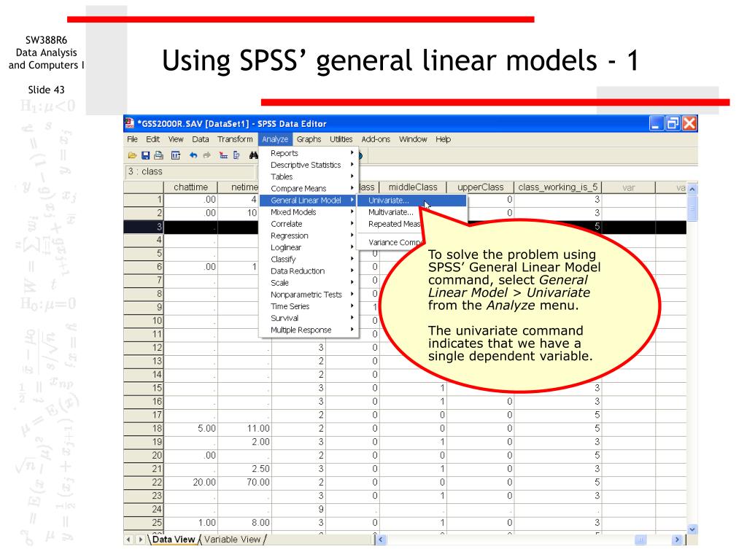Click the vertical scrollbar down arrow
747x560 pixels.
coord(692,529)
